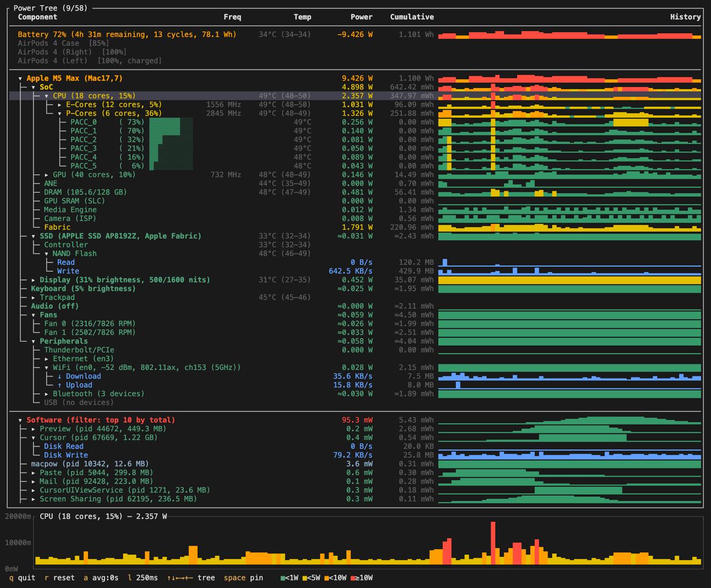Click the tallest red CPU graph spike

(493, 542)
